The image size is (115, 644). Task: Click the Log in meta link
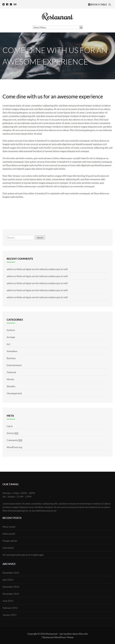tap(10, 426)
